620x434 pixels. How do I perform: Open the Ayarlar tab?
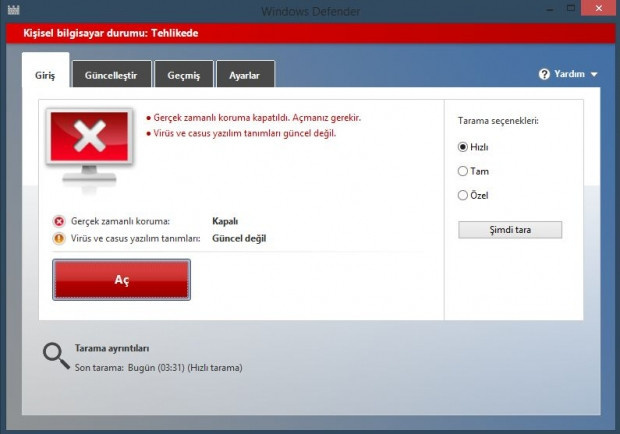click(245, 75)
